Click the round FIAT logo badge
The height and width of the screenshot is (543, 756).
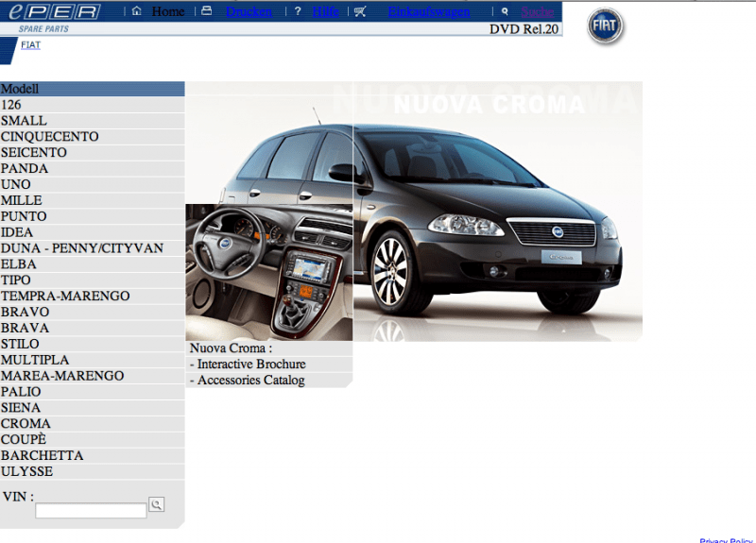tap(606, 26)
